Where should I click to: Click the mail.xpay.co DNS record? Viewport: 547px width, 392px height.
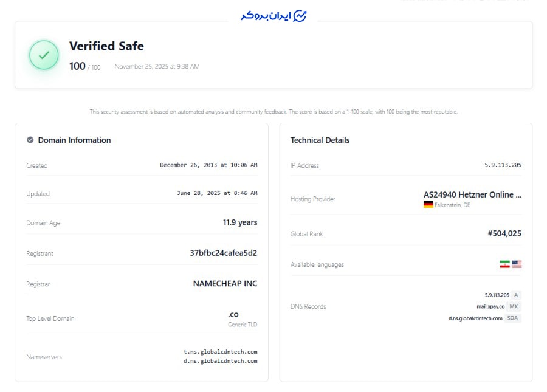click(490, 306)
